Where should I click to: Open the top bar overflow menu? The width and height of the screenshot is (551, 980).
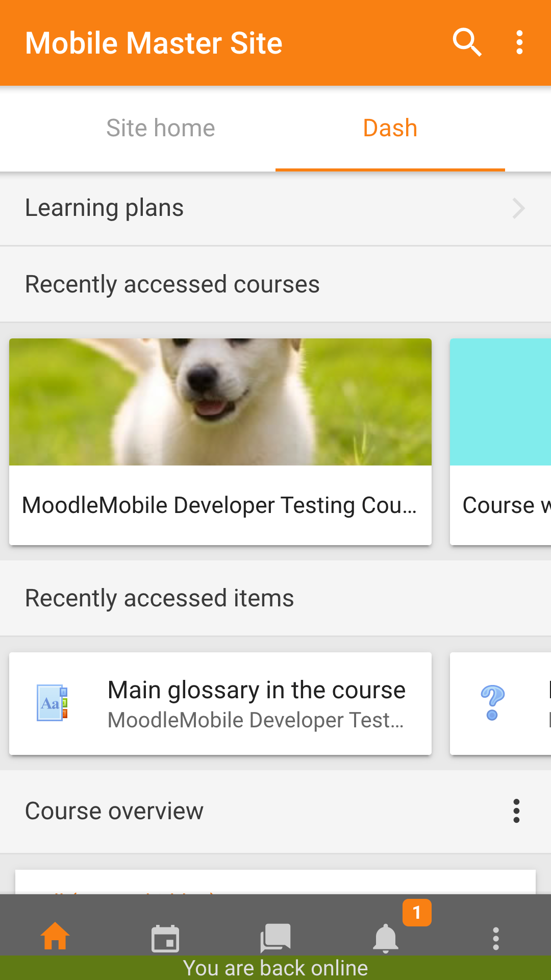click(519, 42)
